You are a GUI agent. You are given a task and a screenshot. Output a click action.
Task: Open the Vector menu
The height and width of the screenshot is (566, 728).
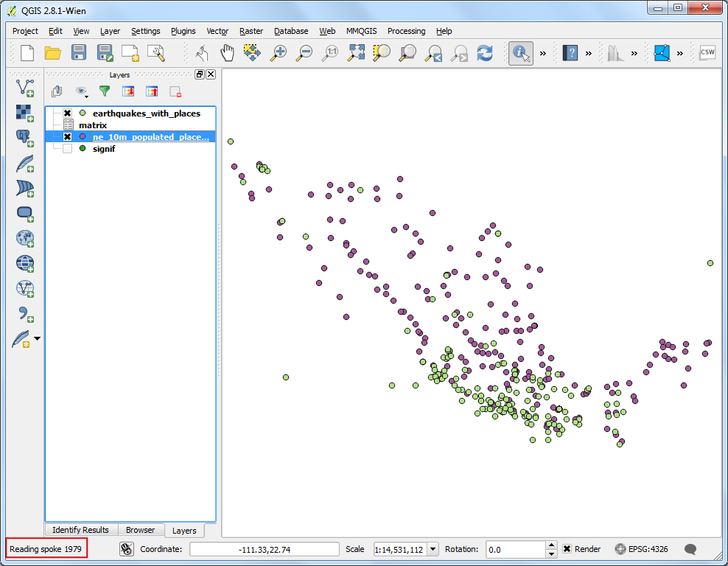coord(217,31)
